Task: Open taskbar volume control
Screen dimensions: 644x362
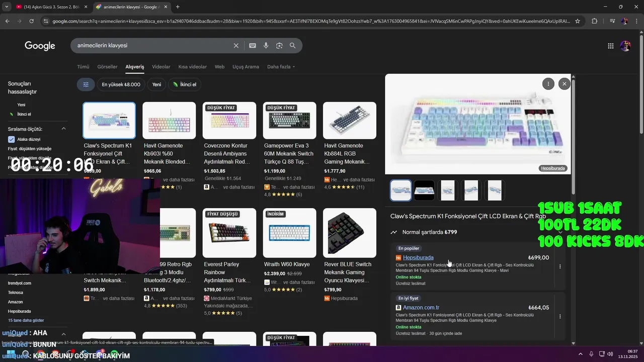Action: point(610,354)
